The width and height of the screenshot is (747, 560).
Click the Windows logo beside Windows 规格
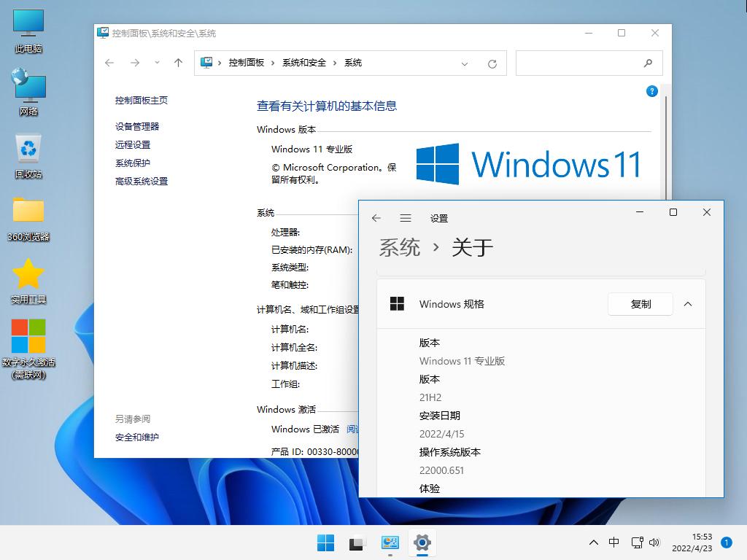[397, 304]
